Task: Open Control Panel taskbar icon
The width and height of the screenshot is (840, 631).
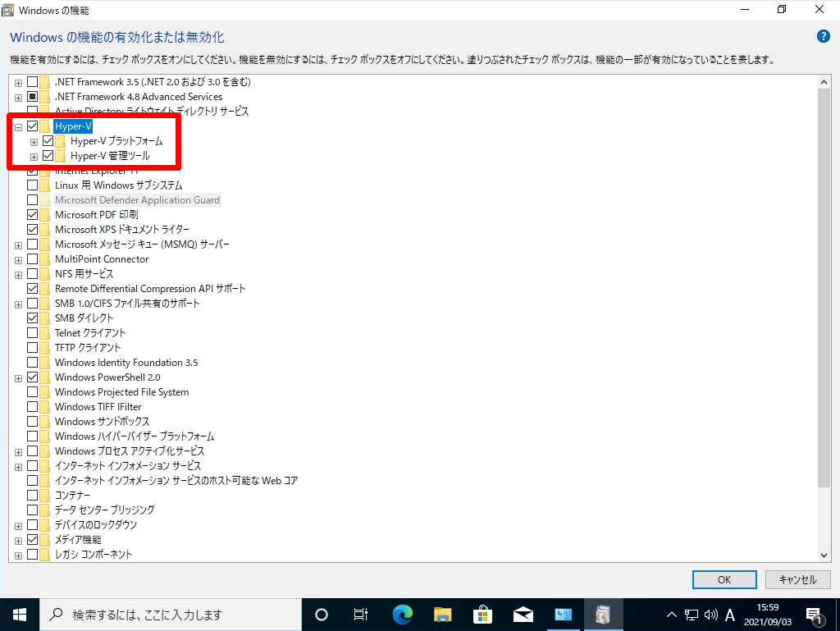Action: [x=563, y=615]
